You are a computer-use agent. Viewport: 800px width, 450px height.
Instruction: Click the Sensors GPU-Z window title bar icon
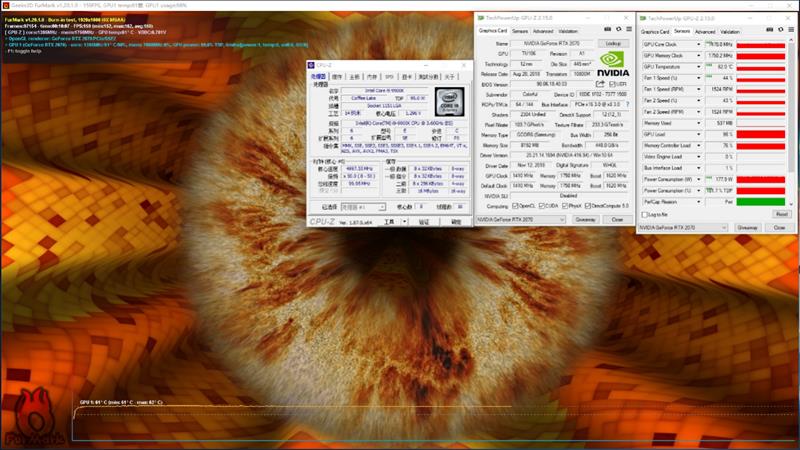pos(643,18)
